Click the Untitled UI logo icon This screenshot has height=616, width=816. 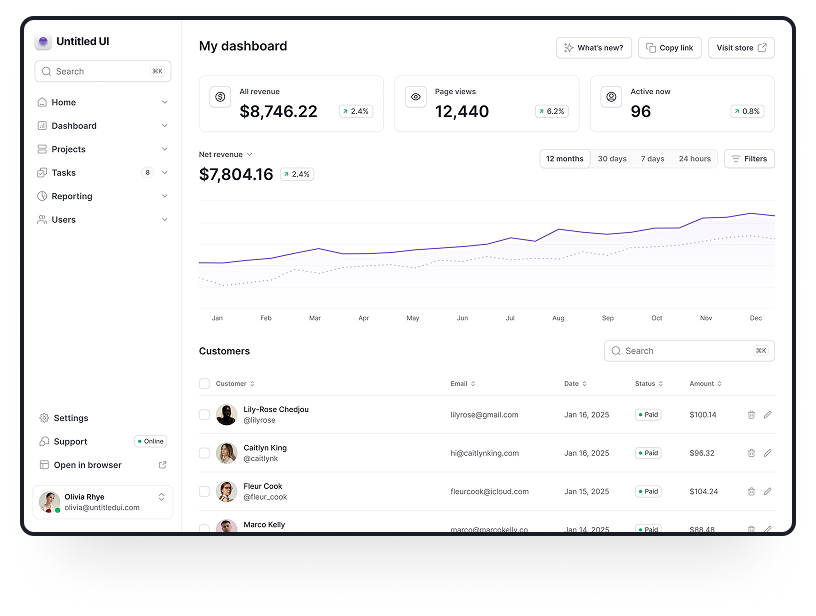43,42
